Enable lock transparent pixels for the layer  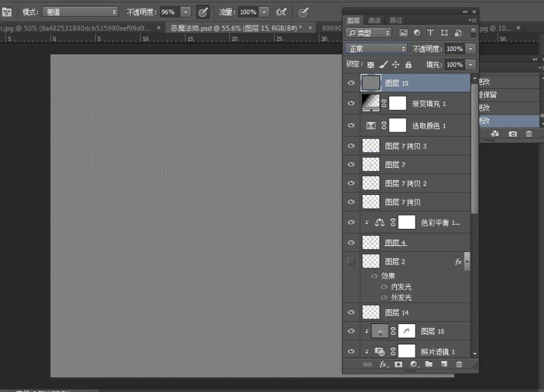(371, 64)
